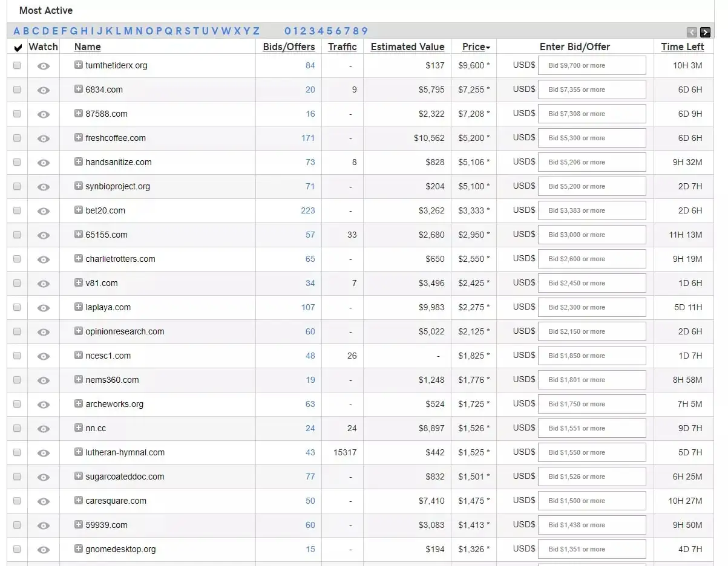Viewport: 728px width, 566px height.
Task: Click next page arrow in letter bar
Action: coord(705,32)
